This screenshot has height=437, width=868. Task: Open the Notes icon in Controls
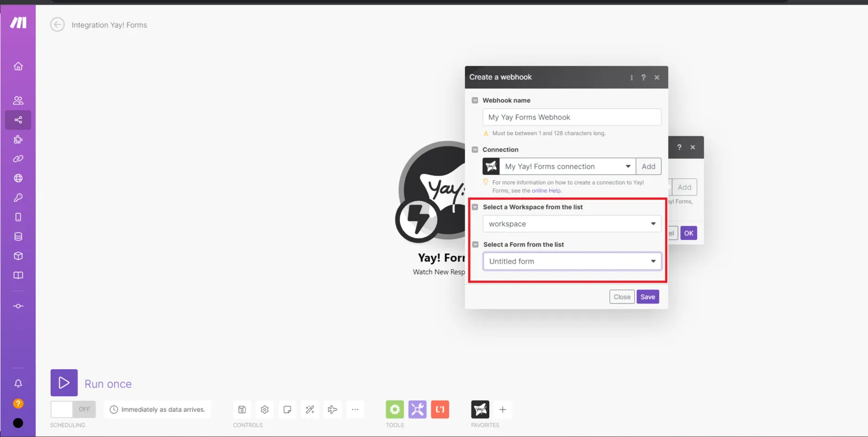288,409
